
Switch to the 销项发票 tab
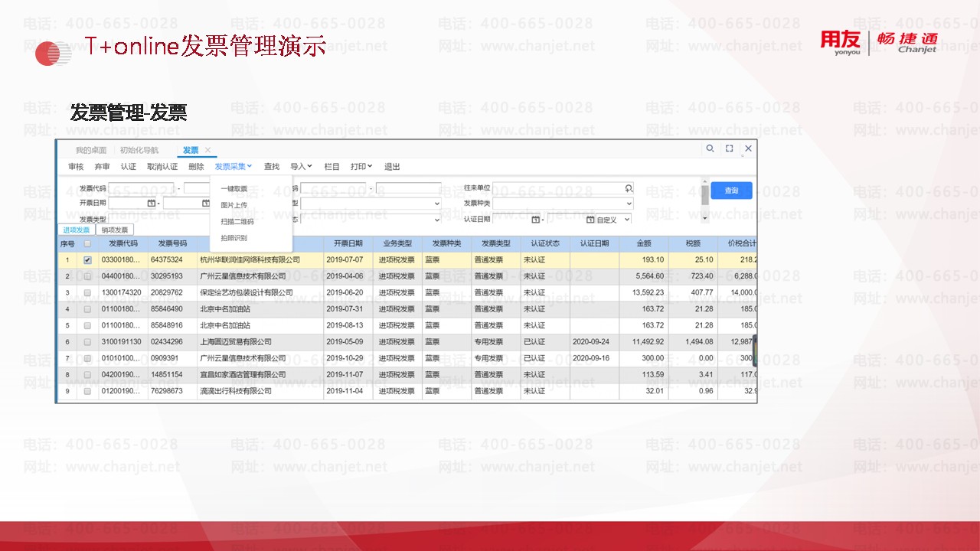pos(116,230)
